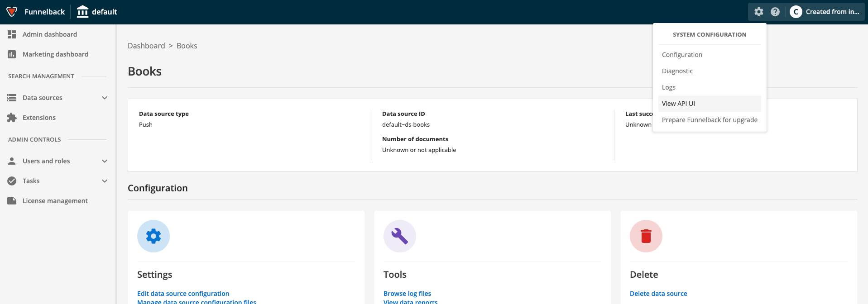Click the blue Settings gear icon
The image size is (868, 304).
point(153,236)
